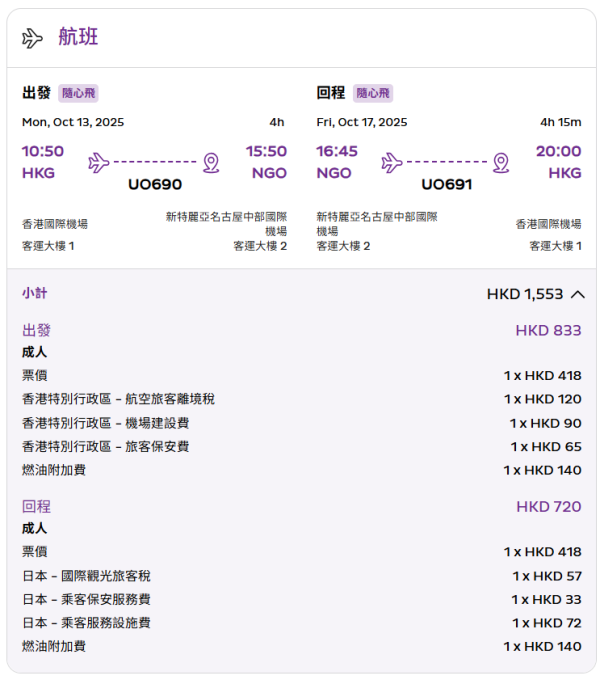The width and height of the screenshot is (600, 684).
Task: Click the 1 x HKD 72 amount
Action: coord(547,623)
